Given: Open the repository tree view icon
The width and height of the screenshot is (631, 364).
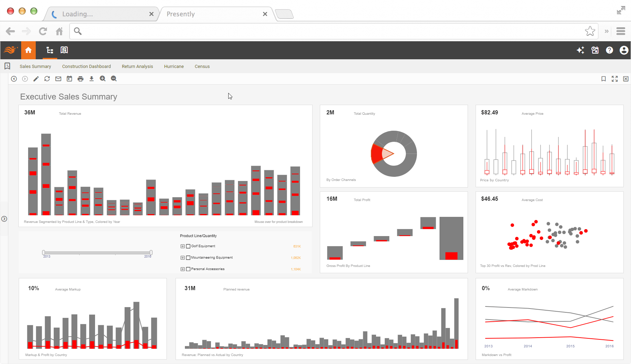Looking at the screenshot, I should [x=50, y=50].
